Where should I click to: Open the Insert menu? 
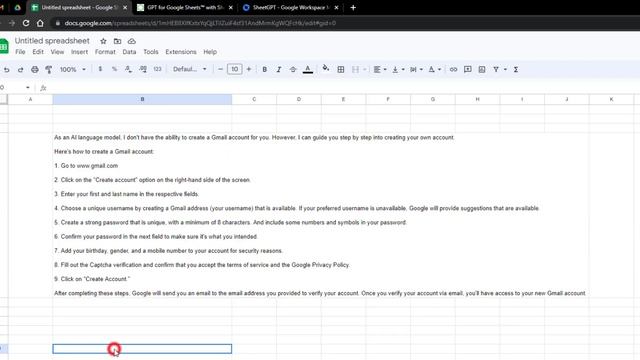click(x=79, y=52)
